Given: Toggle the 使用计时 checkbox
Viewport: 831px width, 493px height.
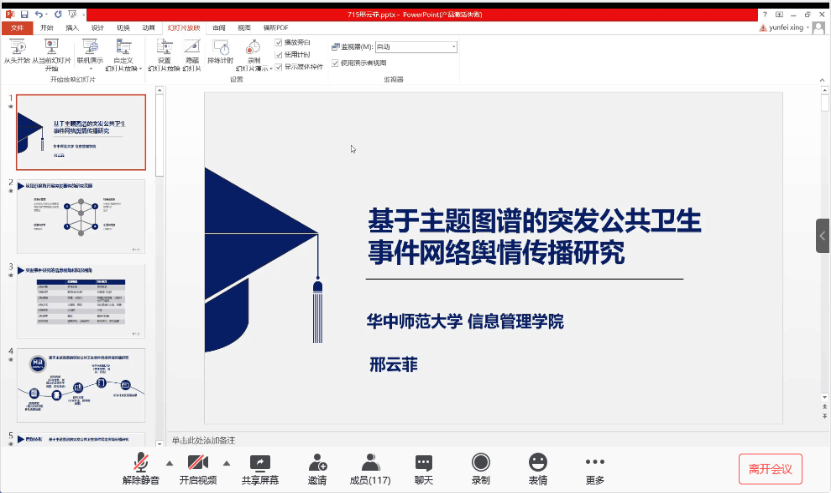Looking at the screenshot, I should point(279,55).
